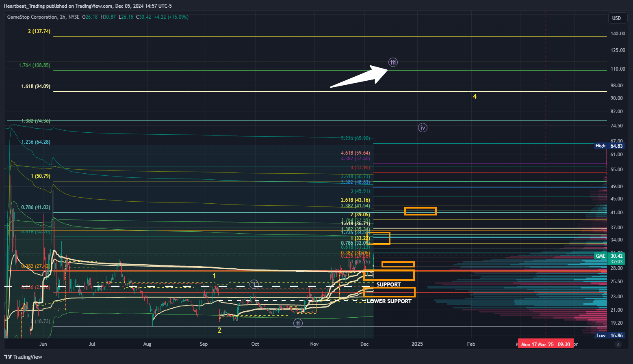This screenshot has width=633, height=364.
Task: Select the 1.618 (94.09) Fibonacci label
Action: coord(36,86)
